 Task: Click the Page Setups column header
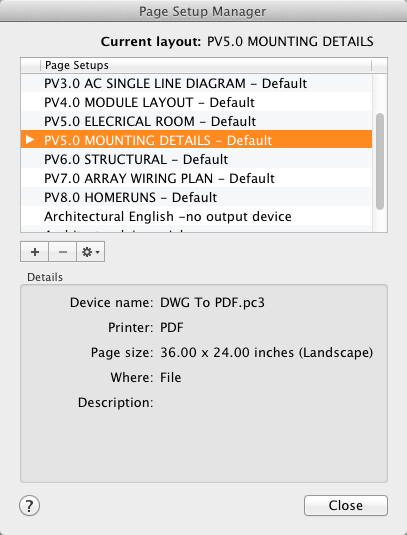[x=206, y=65]
